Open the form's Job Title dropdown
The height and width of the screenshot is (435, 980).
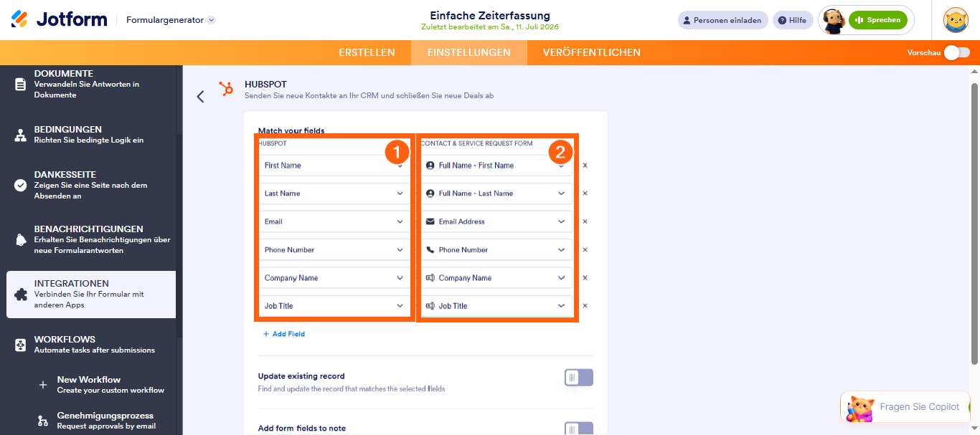496,306
